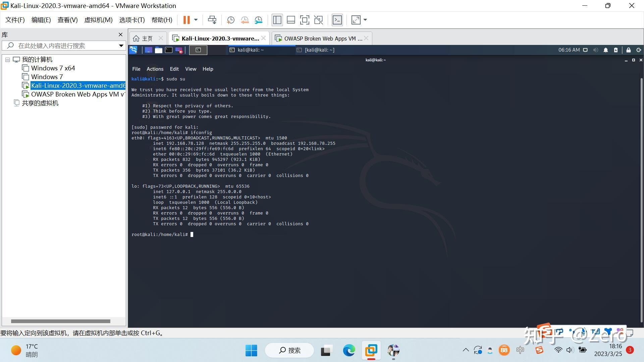The height and width of the screenshot is (362, 644).
Task: Click the stretch guest display icon
Action: click(x=356, y=20)
